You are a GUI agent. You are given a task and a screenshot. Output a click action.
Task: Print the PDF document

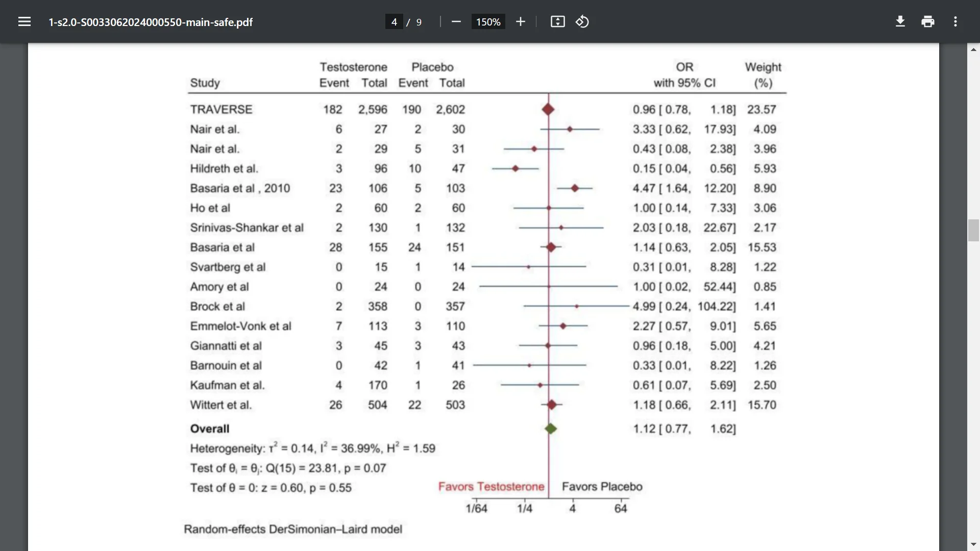tap(928, 22)
